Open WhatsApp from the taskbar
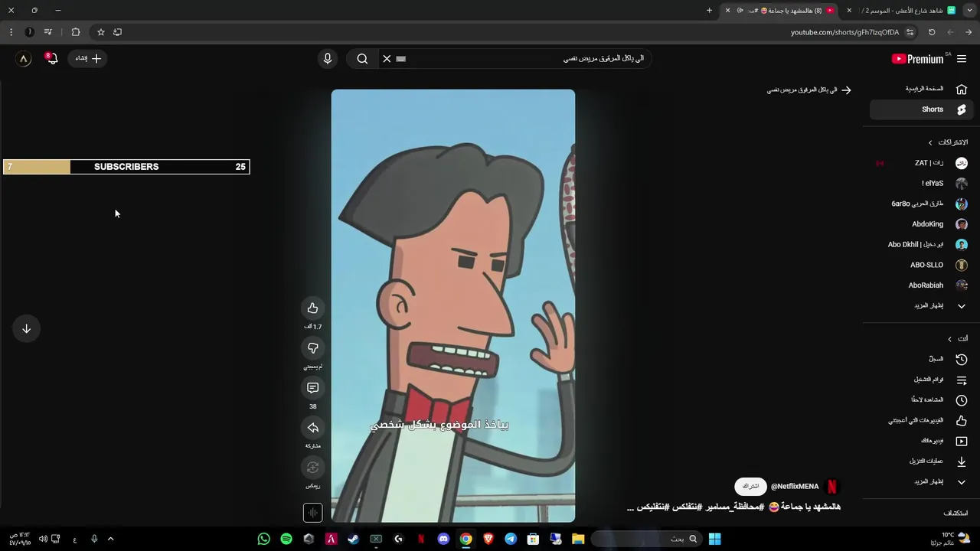Image resolution: width=980 pixels, height=551 pixels. (264, 540)
